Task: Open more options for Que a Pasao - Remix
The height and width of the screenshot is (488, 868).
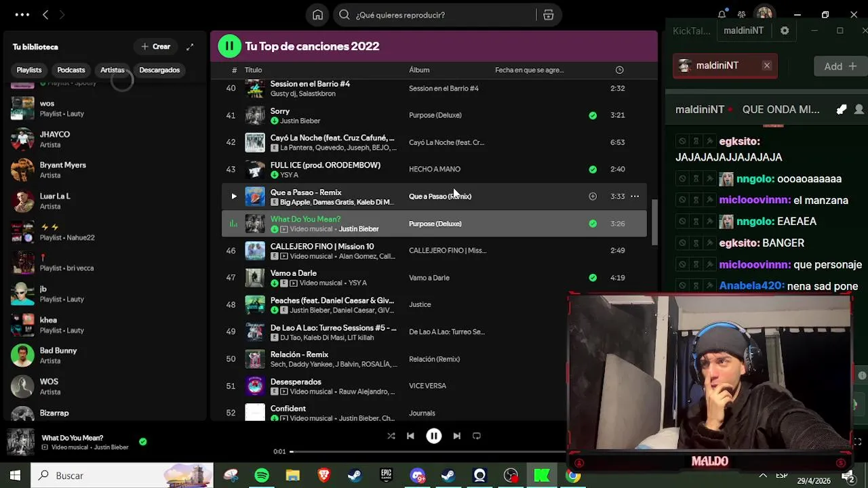Action: coord(635,197)
